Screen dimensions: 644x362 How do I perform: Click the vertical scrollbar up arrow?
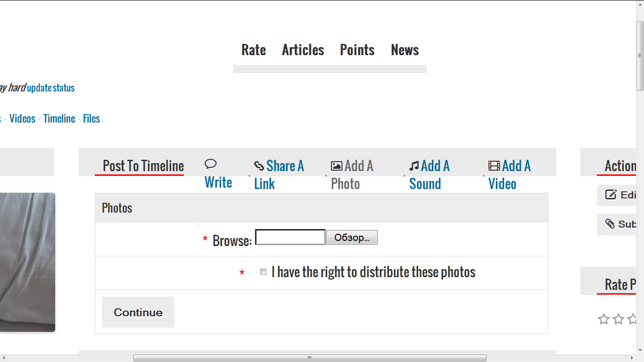(640, 4)
